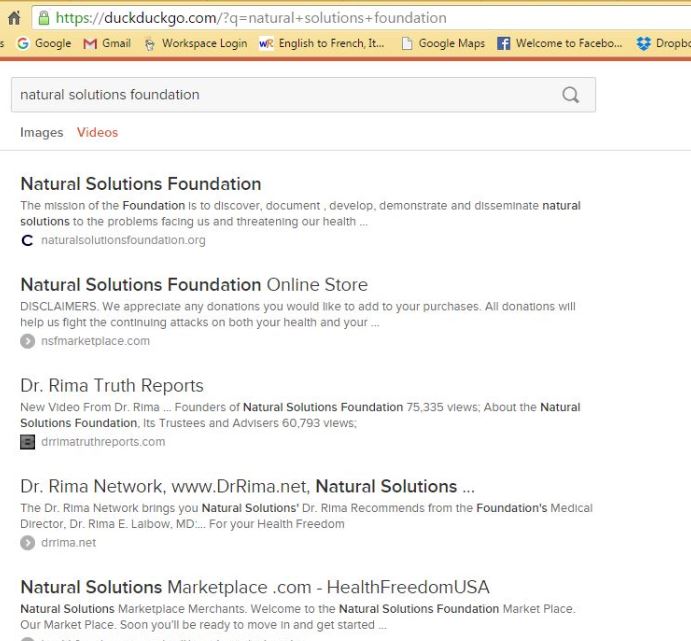Open the Natural Solutions Marketplace .com result
Screen dimensions: 691x641
[255, 587]
